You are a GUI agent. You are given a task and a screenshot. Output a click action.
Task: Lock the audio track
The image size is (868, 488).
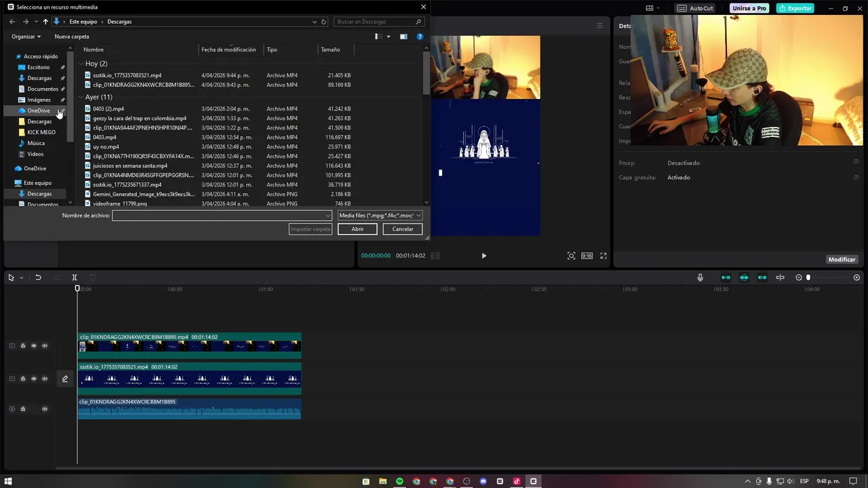22,409
